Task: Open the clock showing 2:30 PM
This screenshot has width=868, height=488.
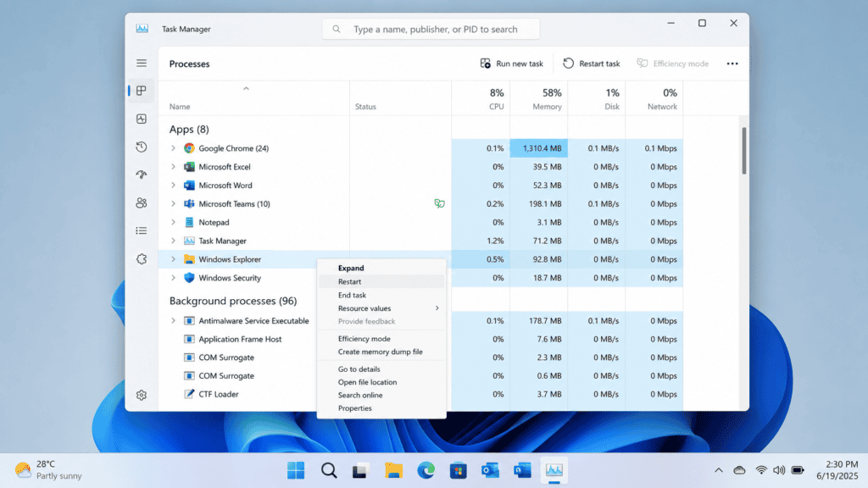Action: (837, 469)
